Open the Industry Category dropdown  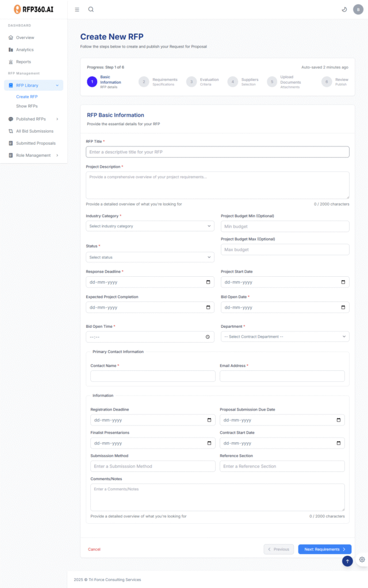[x=149, y=226]
